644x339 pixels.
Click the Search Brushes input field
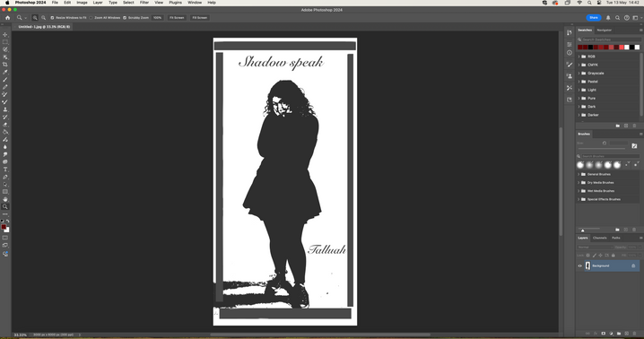pyautogui.click(x=610, y=156)
